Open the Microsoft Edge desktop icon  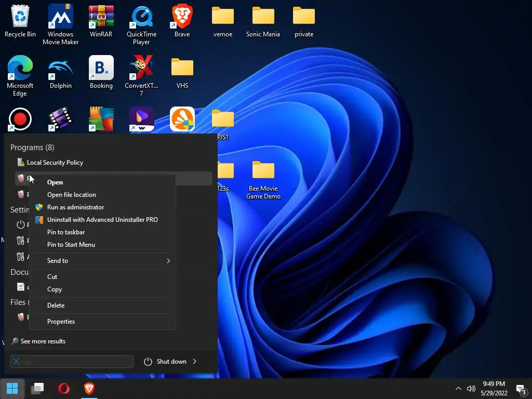click(x=20, y=76)
